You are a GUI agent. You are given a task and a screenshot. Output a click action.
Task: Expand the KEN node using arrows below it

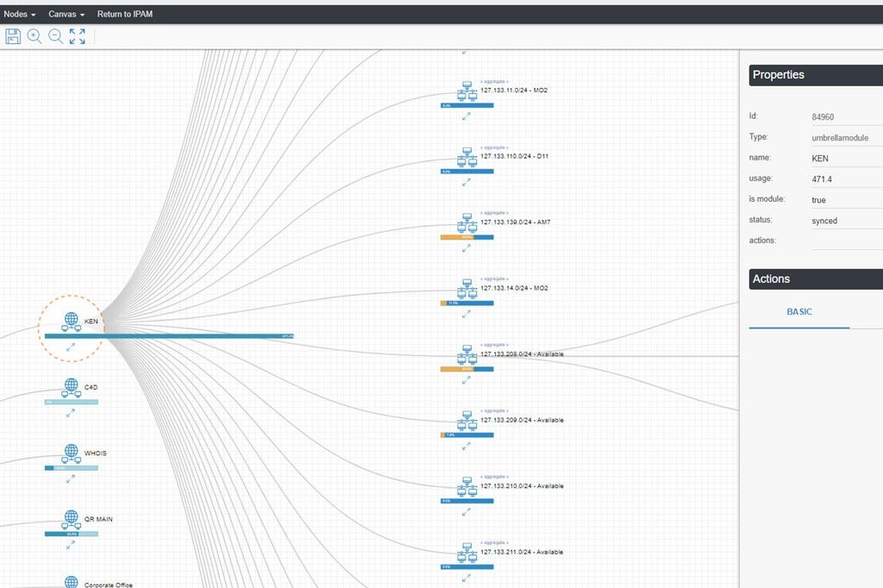pos(71,347)
